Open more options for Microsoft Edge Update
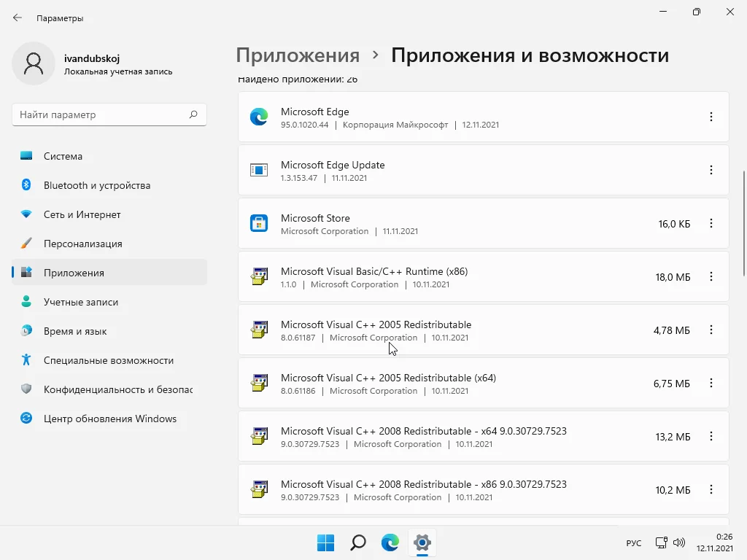The image size is (747, 560). click(711, 170)
